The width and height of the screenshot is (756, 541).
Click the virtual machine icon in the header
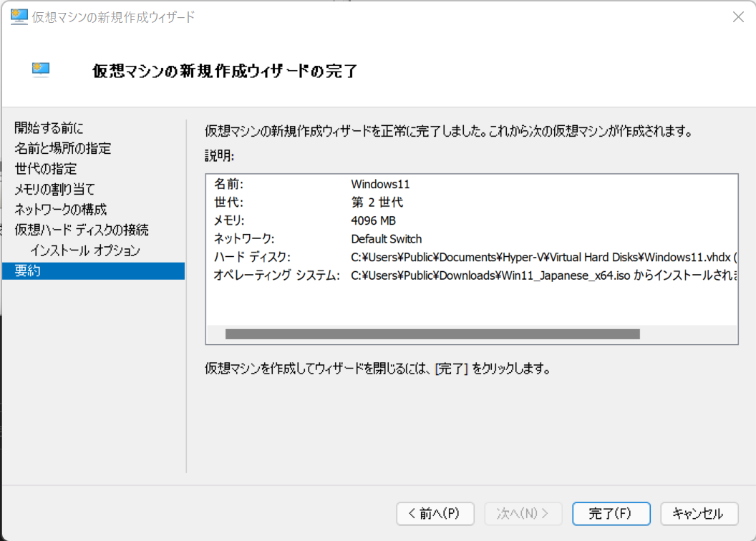pyautogui.click(x=40, y=69)
